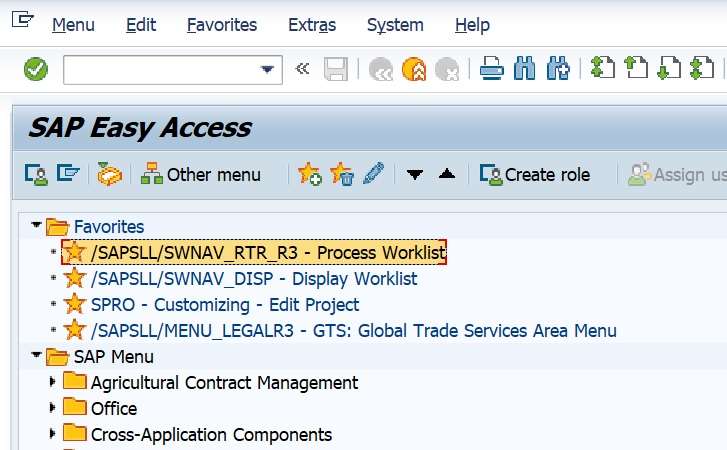
Task: Click the SAP menu icon
Action: (68, 173)
